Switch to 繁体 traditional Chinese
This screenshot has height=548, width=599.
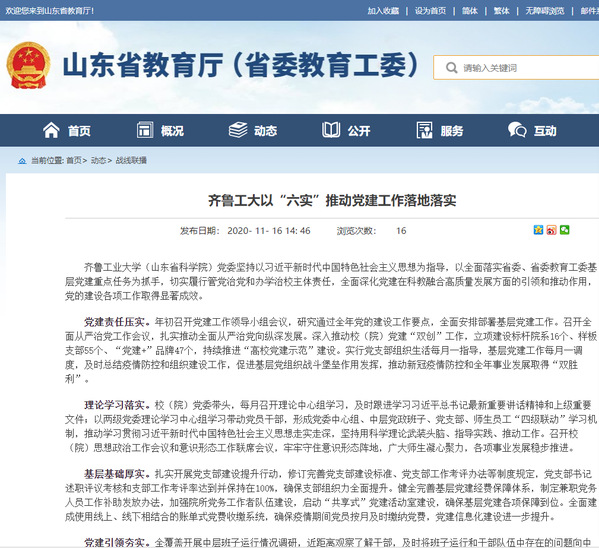coord(502,11)
